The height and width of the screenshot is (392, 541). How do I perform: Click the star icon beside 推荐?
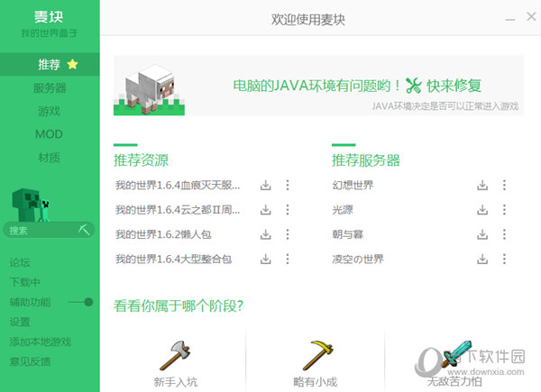coord(72,64)
